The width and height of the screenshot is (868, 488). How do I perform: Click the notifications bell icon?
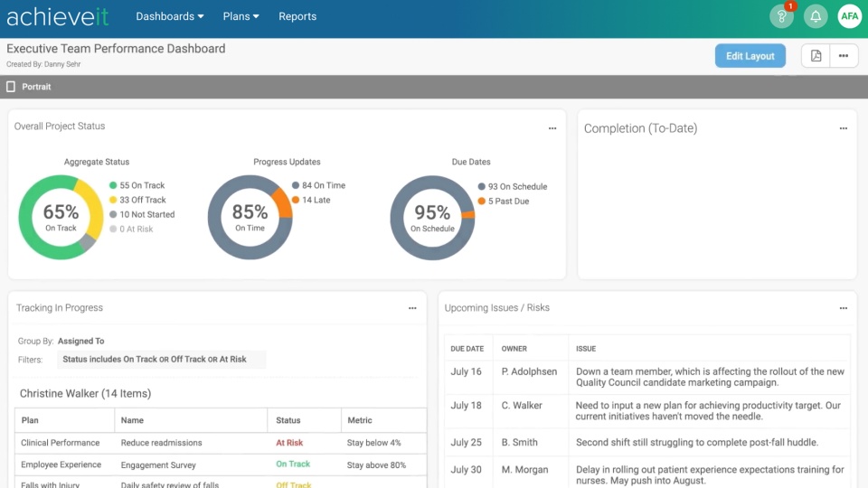(x=816, y=16)
